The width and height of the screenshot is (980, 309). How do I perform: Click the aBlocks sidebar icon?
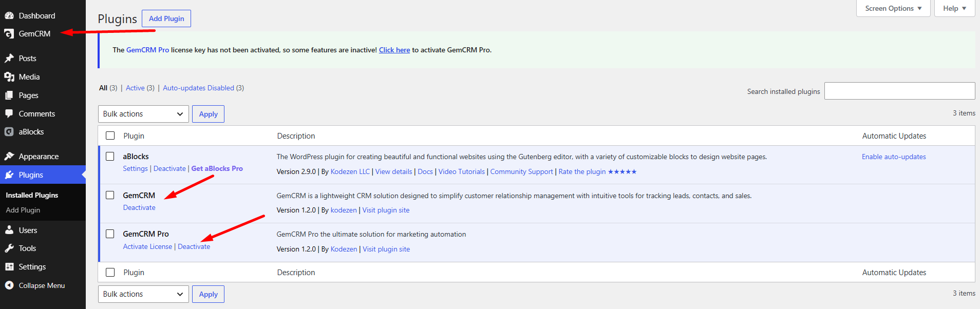(x=9, y=132)
